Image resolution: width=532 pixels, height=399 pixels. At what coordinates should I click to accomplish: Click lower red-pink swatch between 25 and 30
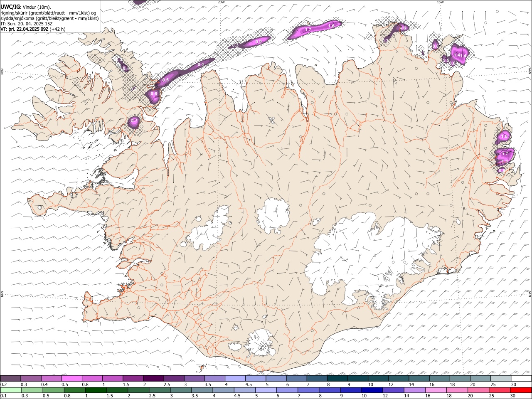pyautogui.click(x=499, y=390)
